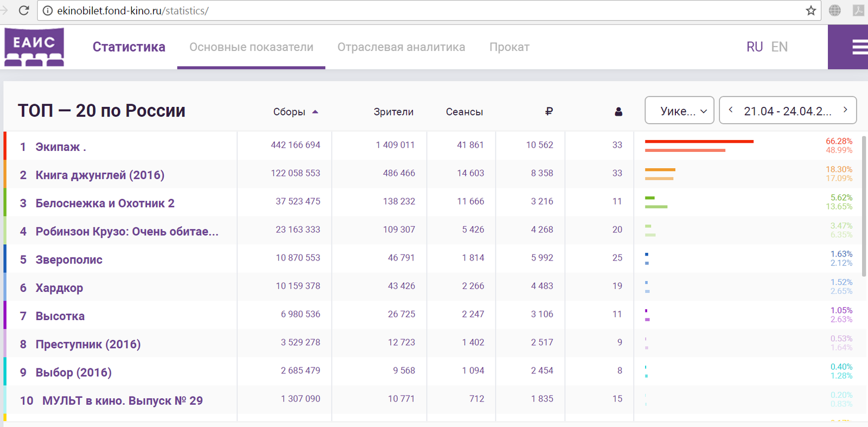The height and width of the screenshot is (427, 868).
Task: Open the hamburger menu
Action: [860, 47]
